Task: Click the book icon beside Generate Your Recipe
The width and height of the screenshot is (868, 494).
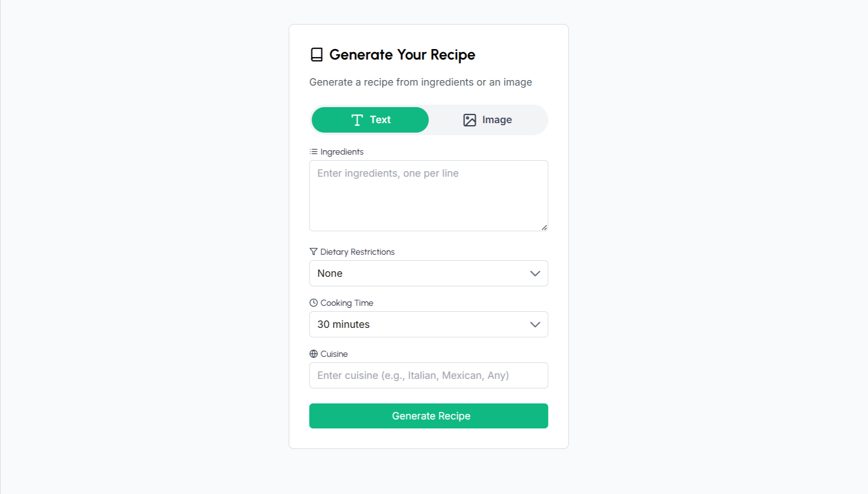Action: click(x=316, y=55)
